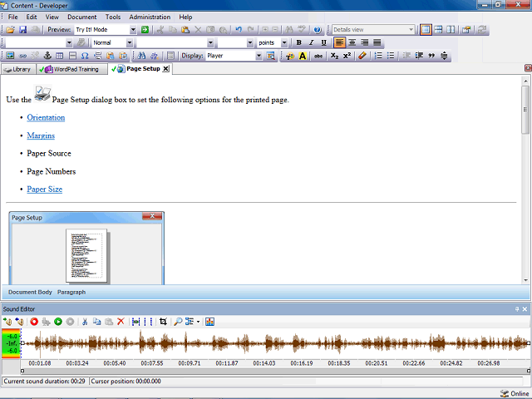Screen dimensions: 532x399
Task: Click the red X Delete icon in the Sound Editor
Action: coord(121,322)
